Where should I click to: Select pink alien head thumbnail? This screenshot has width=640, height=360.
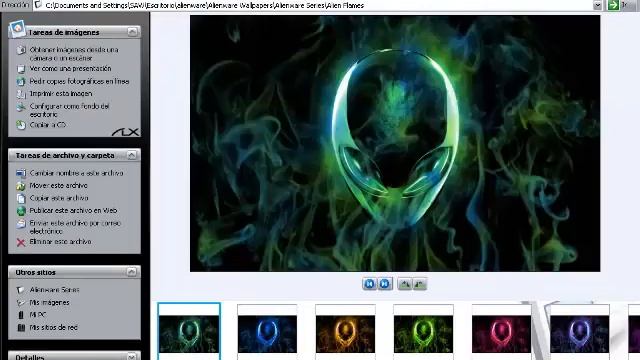point(502,333)
